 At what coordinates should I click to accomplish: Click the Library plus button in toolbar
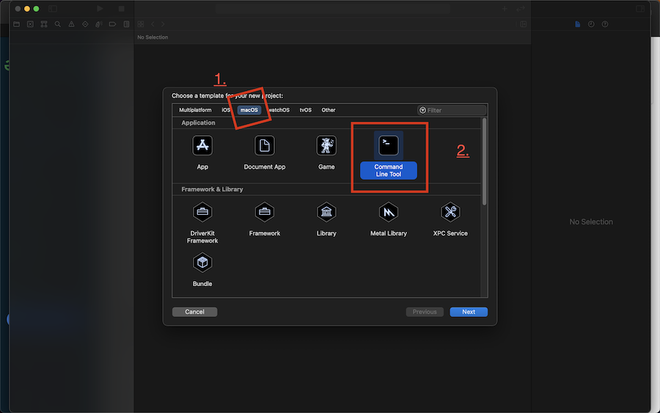pyautogui.click(x=504, y=8)
